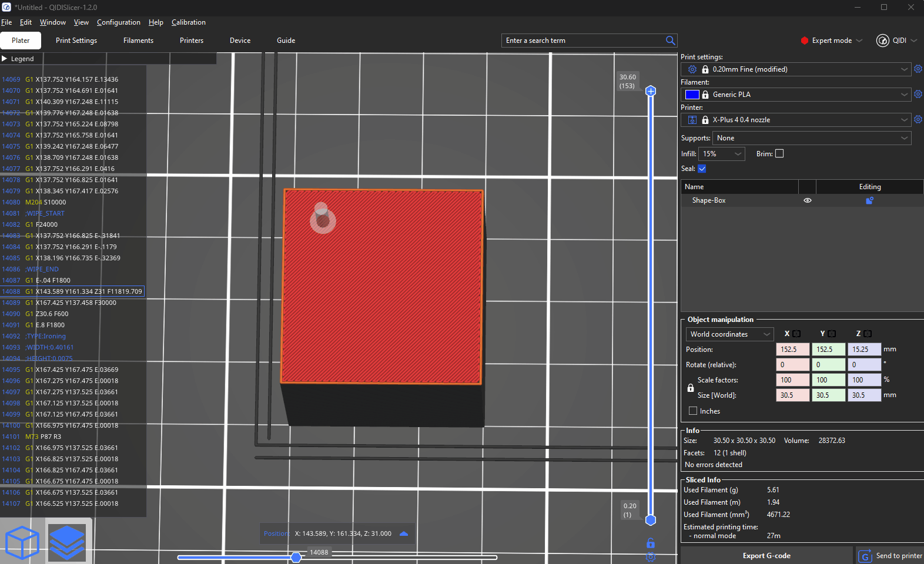Open the Supports dropdown
The image size is (924, 564).
pyautogui.click(x=811, y=138)
